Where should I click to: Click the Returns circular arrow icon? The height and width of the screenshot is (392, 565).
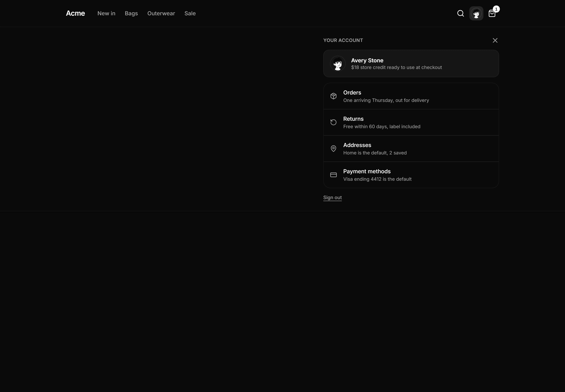tap(333, 122)
